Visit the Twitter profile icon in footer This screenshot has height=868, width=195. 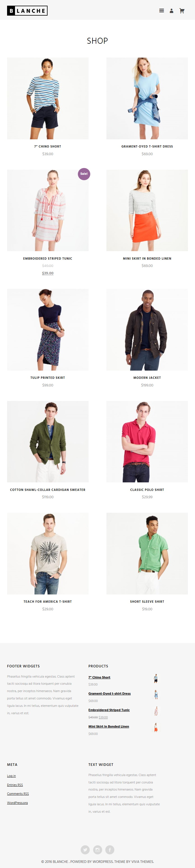click(x=85, y=850)
